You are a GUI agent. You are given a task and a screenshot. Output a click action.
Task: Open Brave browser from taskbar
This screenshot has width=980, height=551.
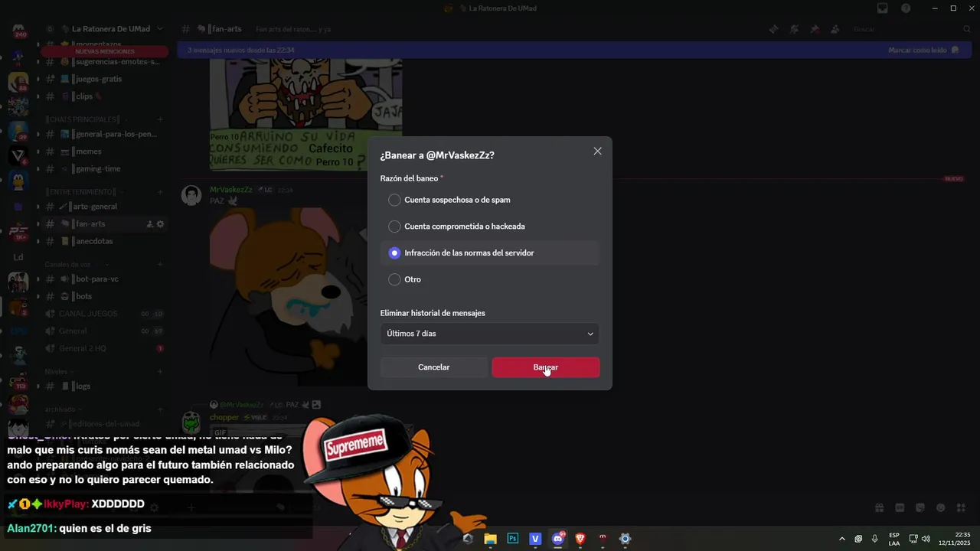coord(580,539)
